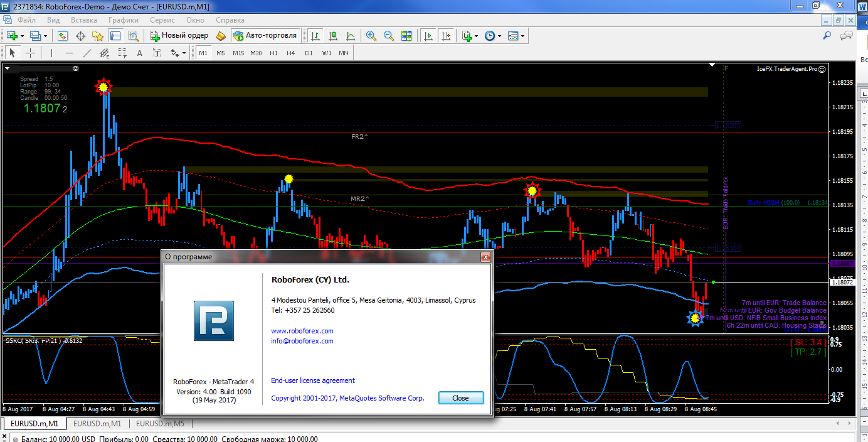This screenshot has width=868, height=442.
Task: Open the www.roboforex.com link
Action: (302, 331)
